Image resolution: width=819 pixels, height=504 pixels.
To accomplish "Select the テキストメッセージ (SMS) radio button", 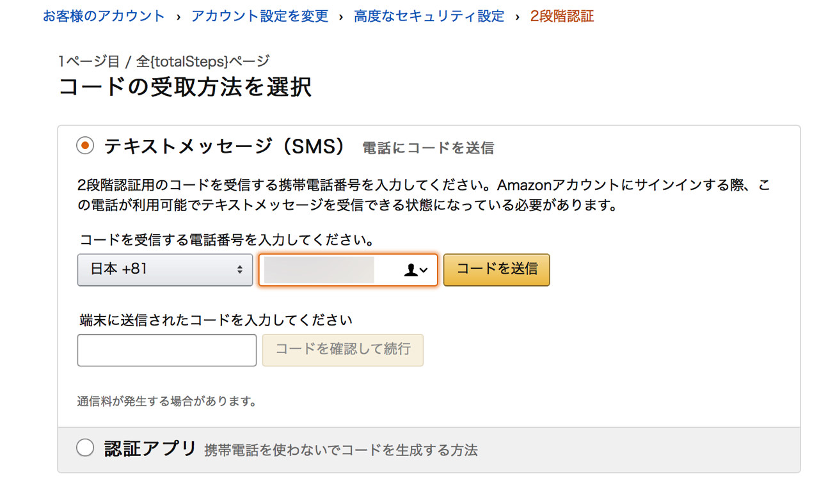I will pos(85,146).
